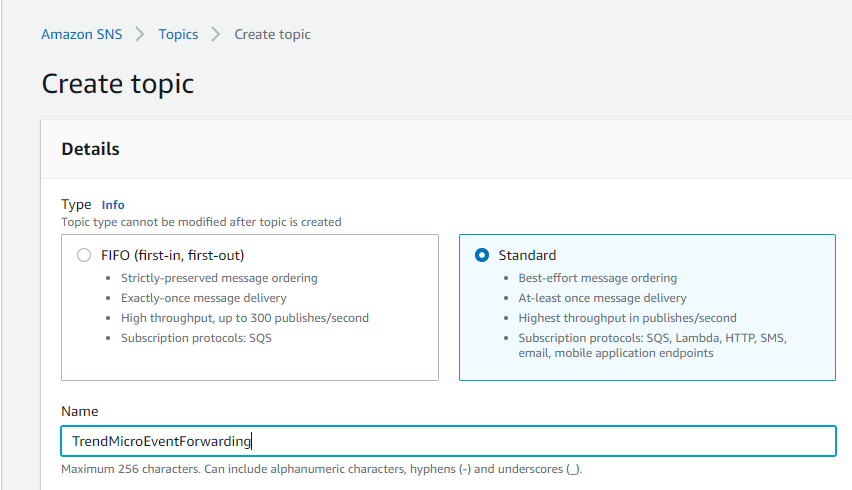
Task: Click "At-least once message delivery" text
Action: click(x=602, y=298)
